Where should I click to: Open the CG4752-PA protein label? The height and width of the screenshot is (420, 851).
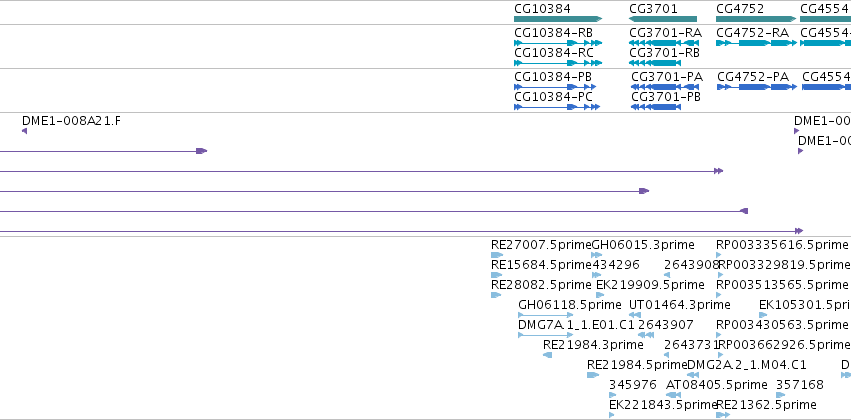point(753,77)
